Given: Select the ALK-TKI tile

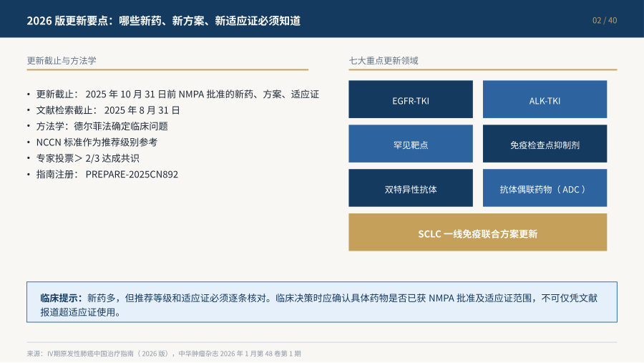Looking at the screenshot, I should (545, 100).
